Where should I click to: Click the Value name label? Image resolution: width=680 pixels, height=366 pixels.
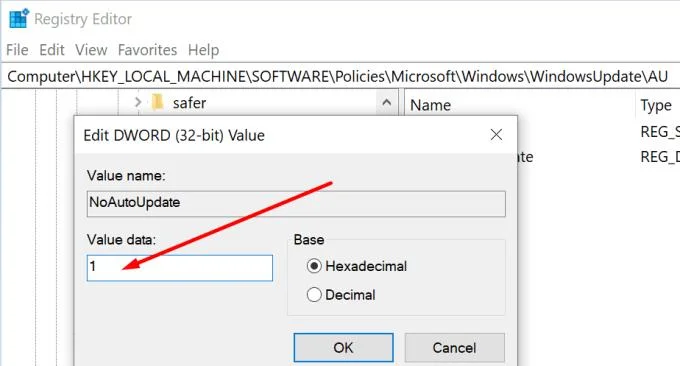click(x=126, y=176)
